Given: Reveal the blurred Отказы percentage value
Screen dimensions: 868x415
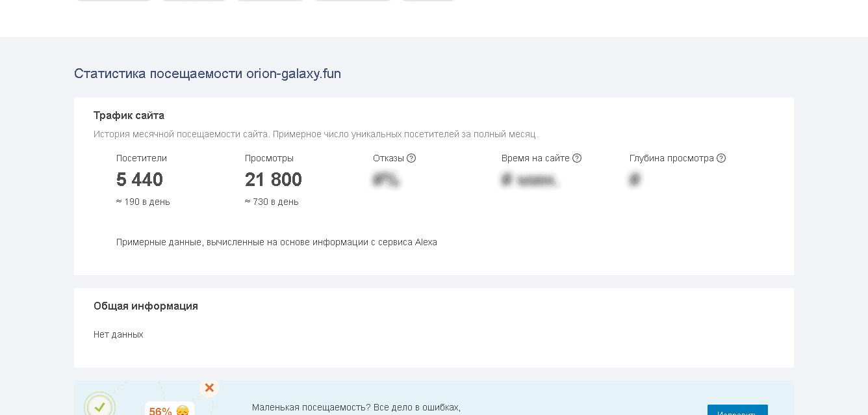Looking at the screenshot, I should point(386,180).
